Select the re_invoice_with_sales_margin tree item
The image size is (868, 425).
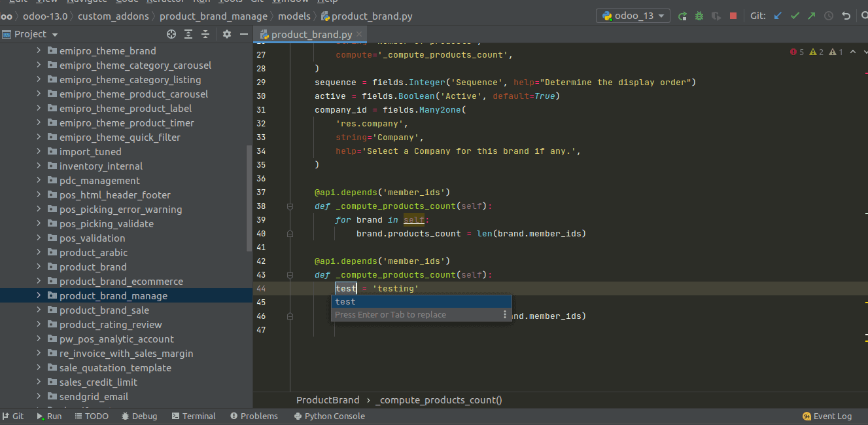tap(126, 354)
